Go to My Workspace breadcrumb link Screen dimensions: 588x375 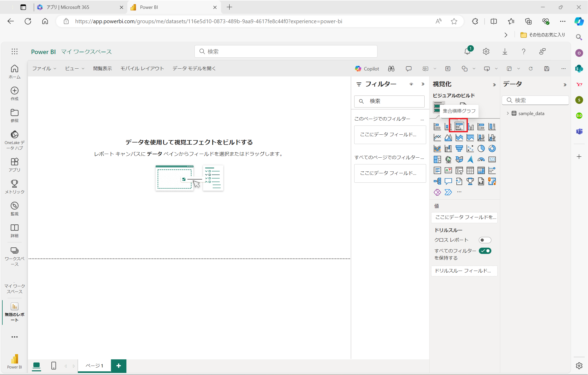click(86, 52)
